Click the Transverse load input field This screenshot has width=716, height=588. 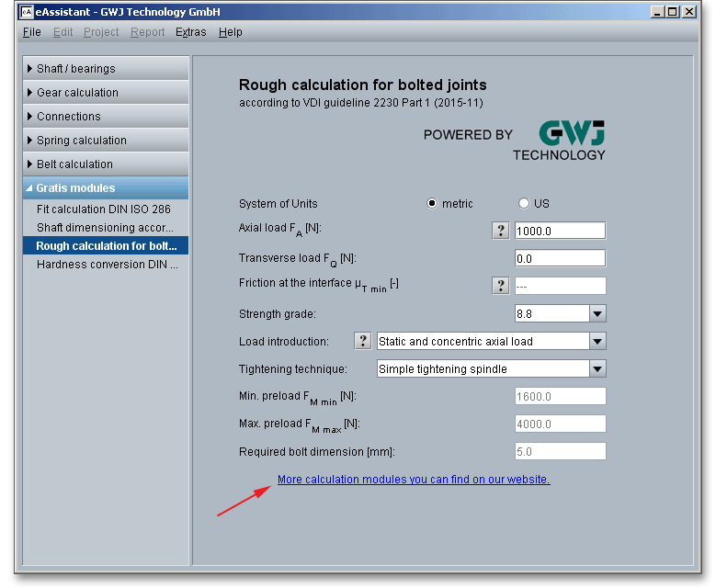click(560, 258)
